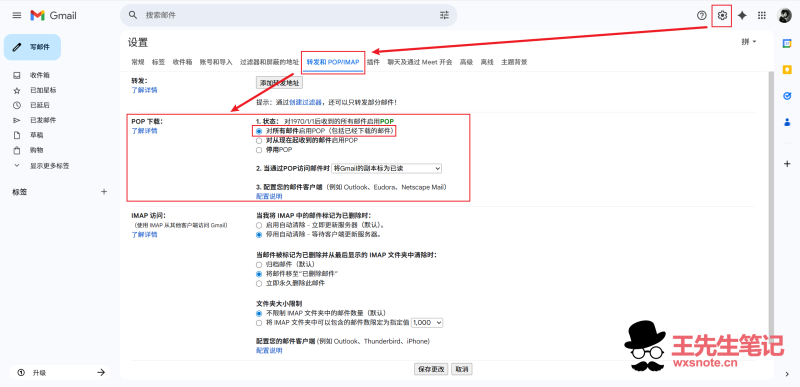This screenshot has width=800, height=387.
Task: Select 对从现在起收到的邮件启用POP radio
Action: click(x=259, y=141)
